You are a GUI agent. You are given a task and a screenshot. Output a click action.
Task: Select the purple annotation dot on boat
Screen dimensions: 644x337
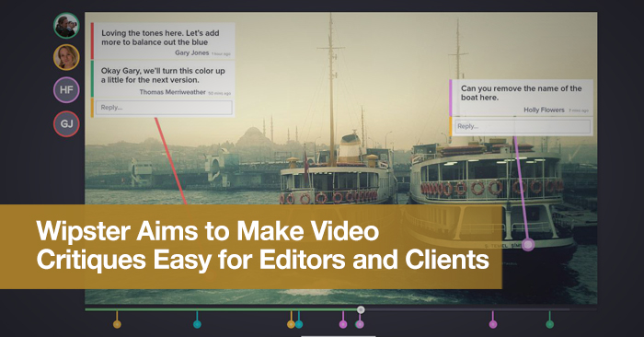[528, 245]
